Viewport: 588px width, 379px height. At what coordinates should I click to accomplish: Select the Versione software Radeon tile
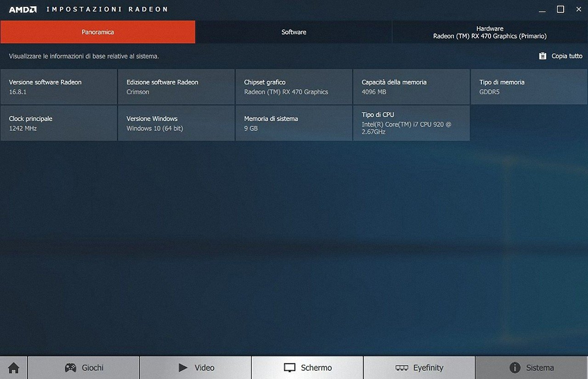coord(59,87)
